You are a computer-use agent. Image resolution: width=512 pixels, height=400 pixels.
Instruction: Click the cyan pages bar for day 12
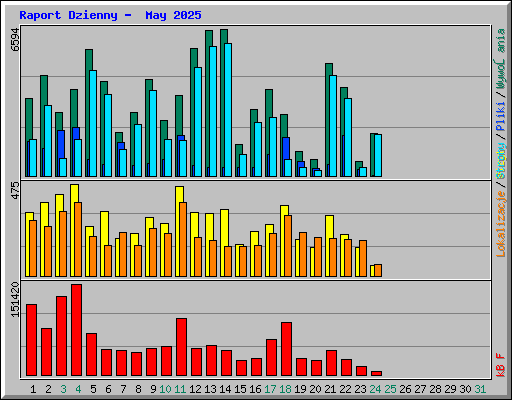pyautogui.click(x=198, y=122)
